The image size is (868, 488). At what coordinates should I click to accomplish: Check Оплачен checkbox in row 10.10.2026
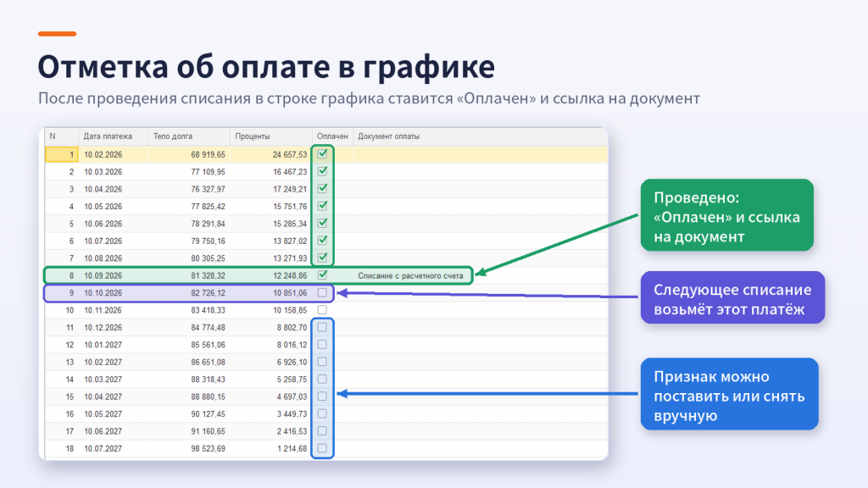(322, 292)
